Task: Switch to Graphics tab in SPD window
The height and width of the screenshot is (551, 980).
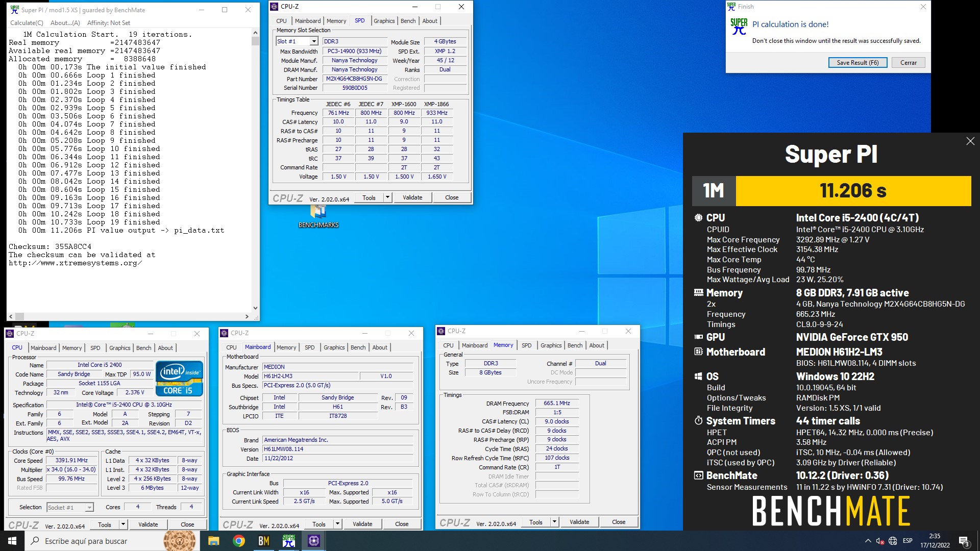Action: coord(384,21)
